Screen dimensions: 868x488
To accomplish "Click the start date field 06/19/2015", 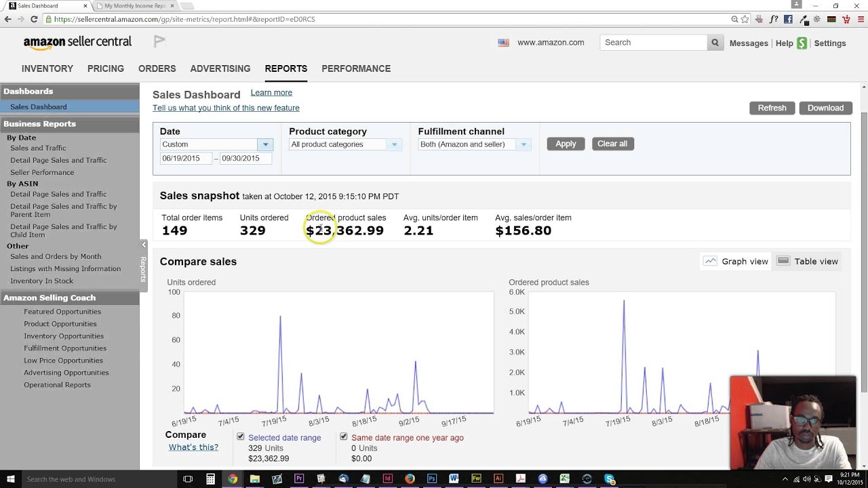I will 186,158.
